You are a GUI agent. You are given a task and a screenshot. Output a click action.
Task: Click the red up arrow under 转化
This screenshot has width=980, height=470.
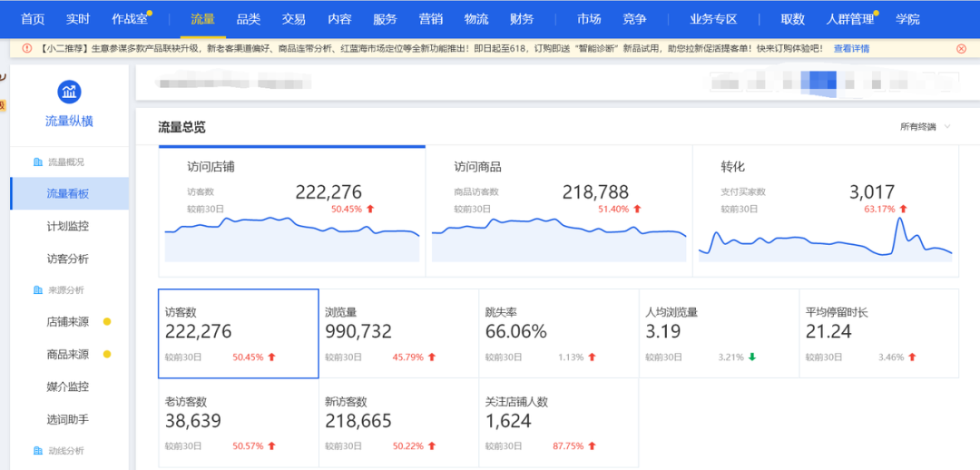click(x=903, y=209)
